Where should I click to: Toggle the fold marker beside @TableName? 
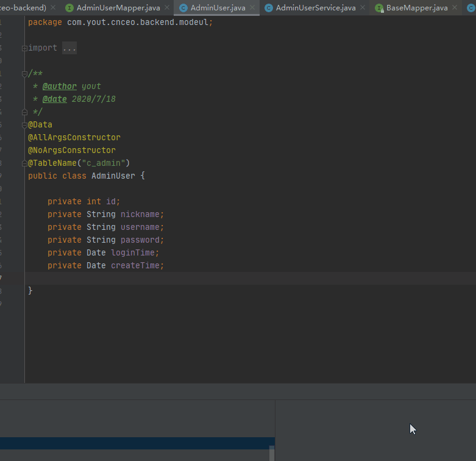coord(24,163)
